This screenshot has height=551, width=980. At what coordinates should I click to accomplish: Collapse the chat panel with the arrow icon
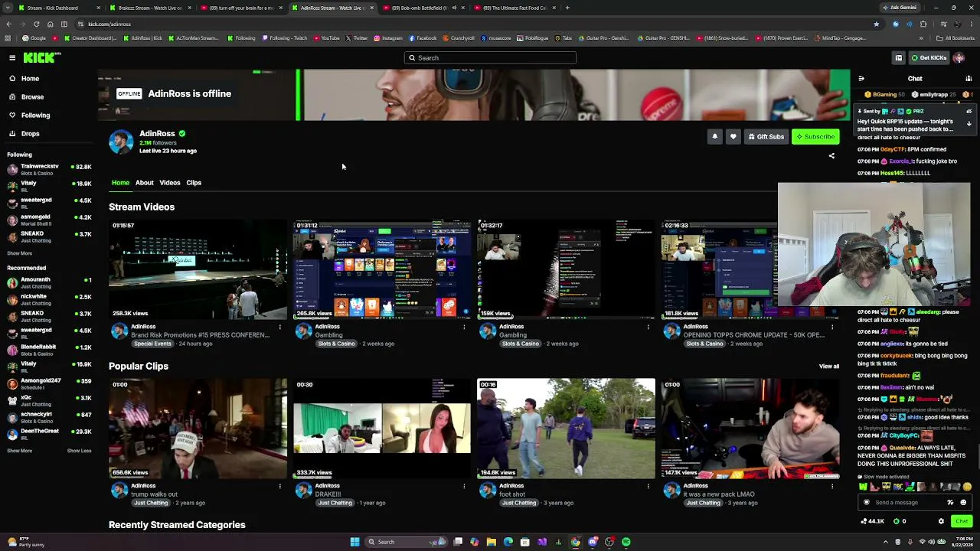click(861, 78)
